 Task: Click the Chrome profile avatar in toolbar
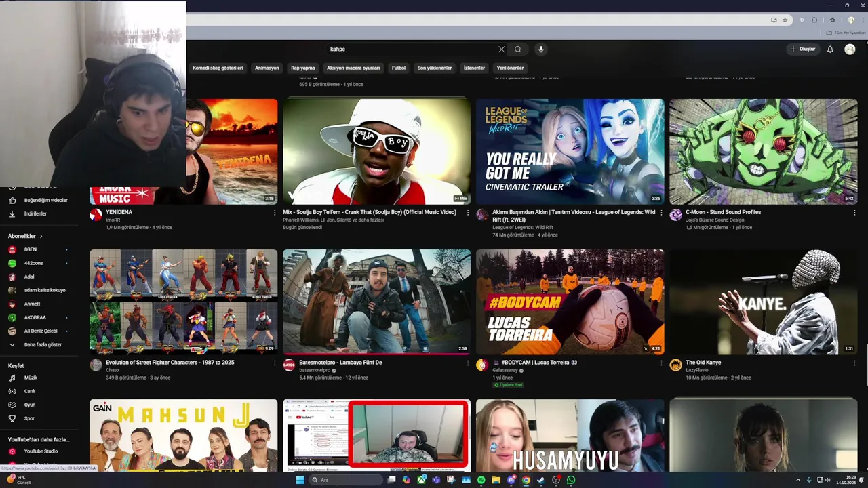tap(850, 20)
